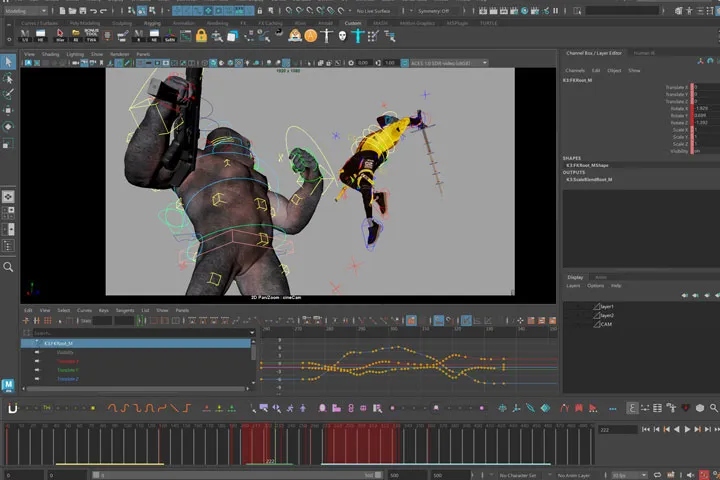Toggle the Translate X curve icon
Image resolution: width=720 pixels, height=480 pixels.
[x=37, y=361]
